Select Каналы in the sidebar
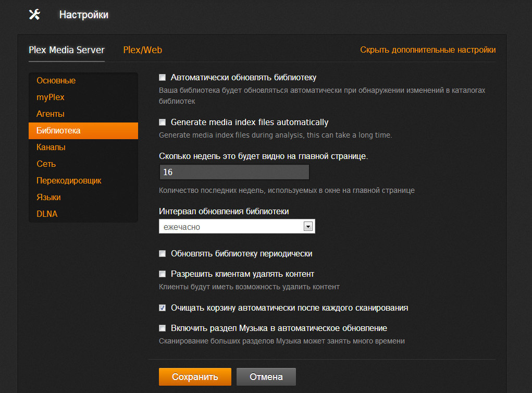Image resolution: width=532 pixels, height=393 pixels. (51, 148)
